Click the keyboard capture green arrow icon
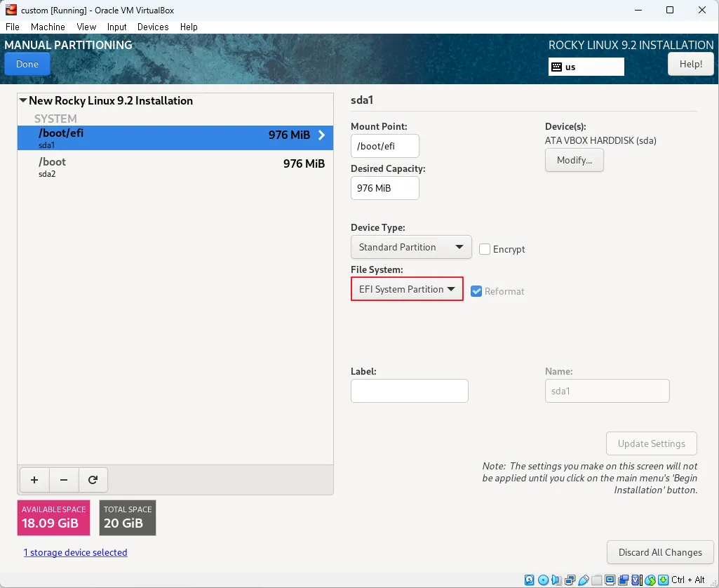 tap(663, 580)
